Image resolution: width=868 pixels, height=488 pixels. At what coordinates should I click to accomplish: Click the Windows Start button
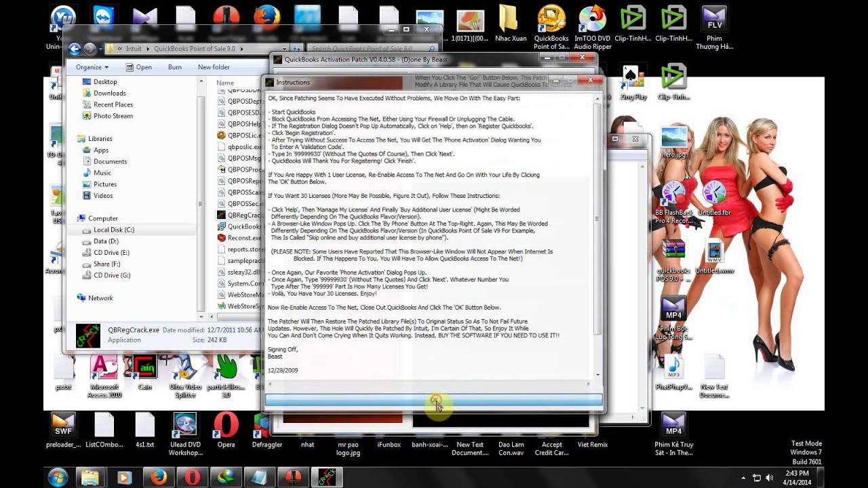(58, 477)
